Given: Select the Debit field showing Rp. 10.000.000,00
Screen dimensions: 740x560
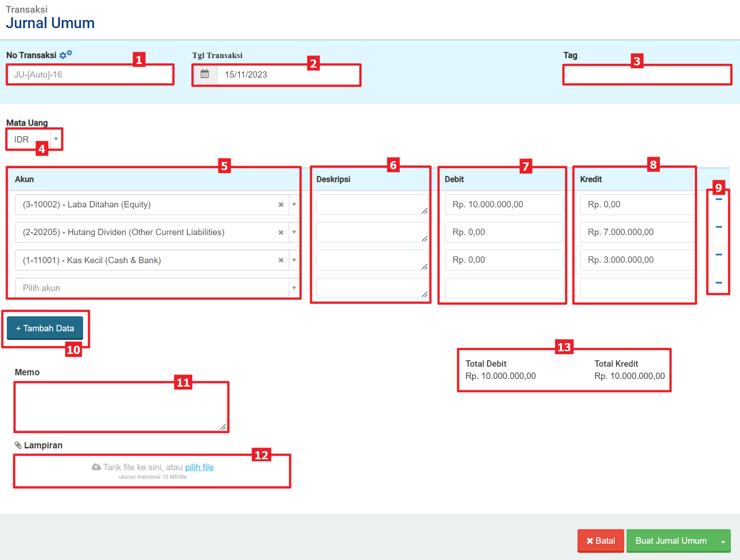Looking at the screenshot, I should point(504,205).
